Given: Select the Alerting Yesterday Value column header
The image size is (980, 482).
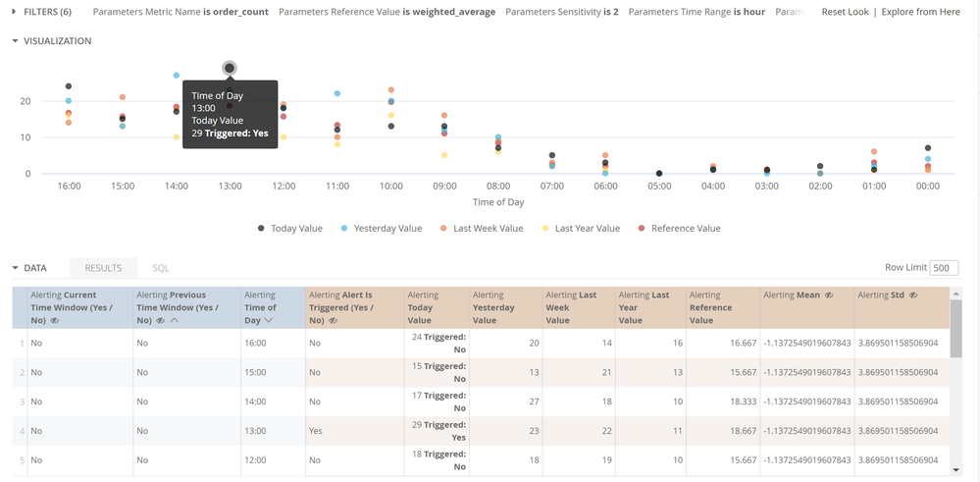Looking at the screenshot, I should coord(505,307).
